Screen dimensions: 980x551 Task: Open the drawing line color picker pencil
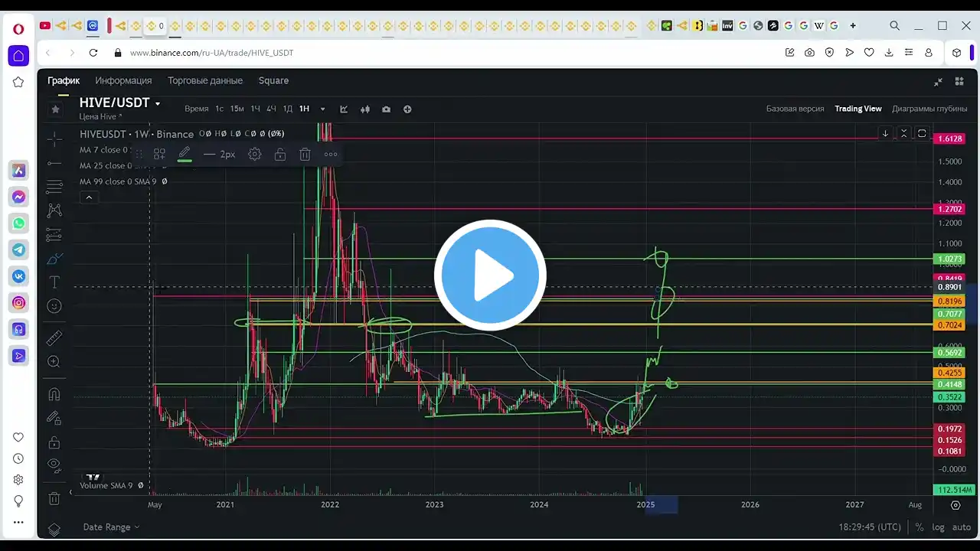185,155
